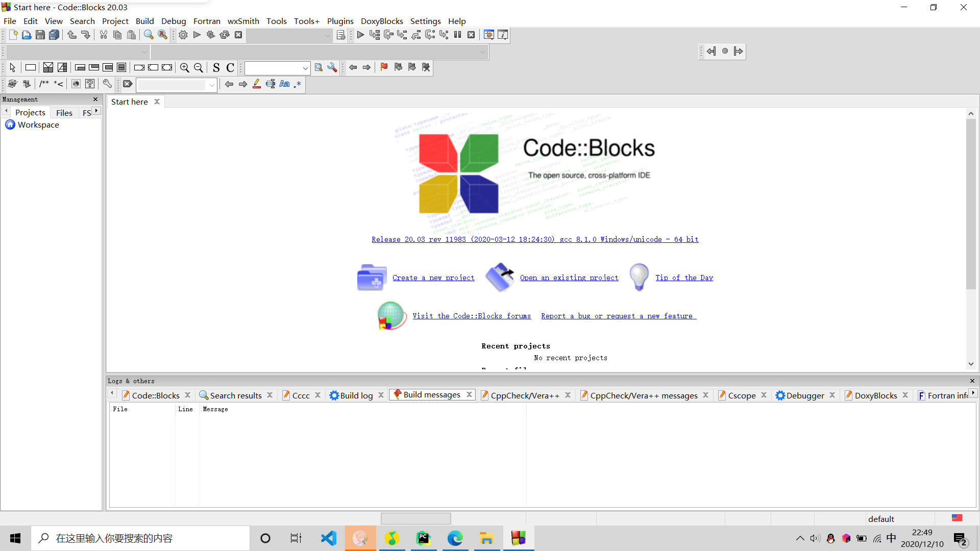This screenshot has width=980, height=551.
Task: Click the Break debugger pause icon
Action: coord(458,35)
